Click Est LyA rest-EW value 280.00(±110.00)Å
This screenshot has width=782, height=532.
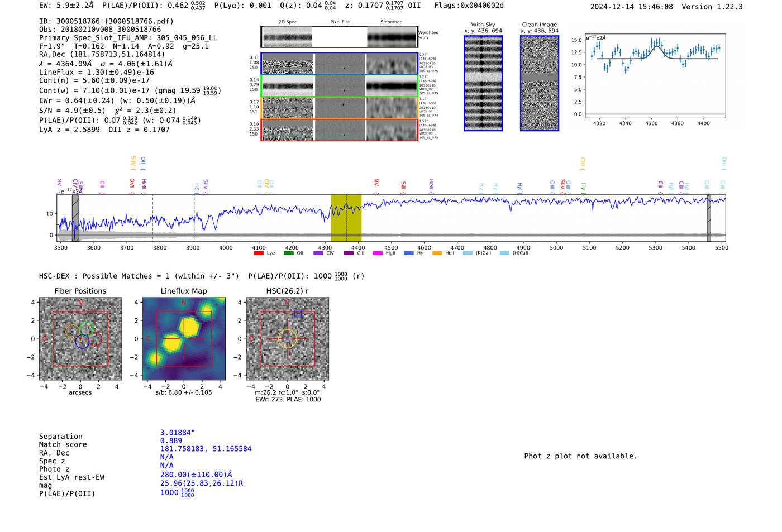point(196,475)
